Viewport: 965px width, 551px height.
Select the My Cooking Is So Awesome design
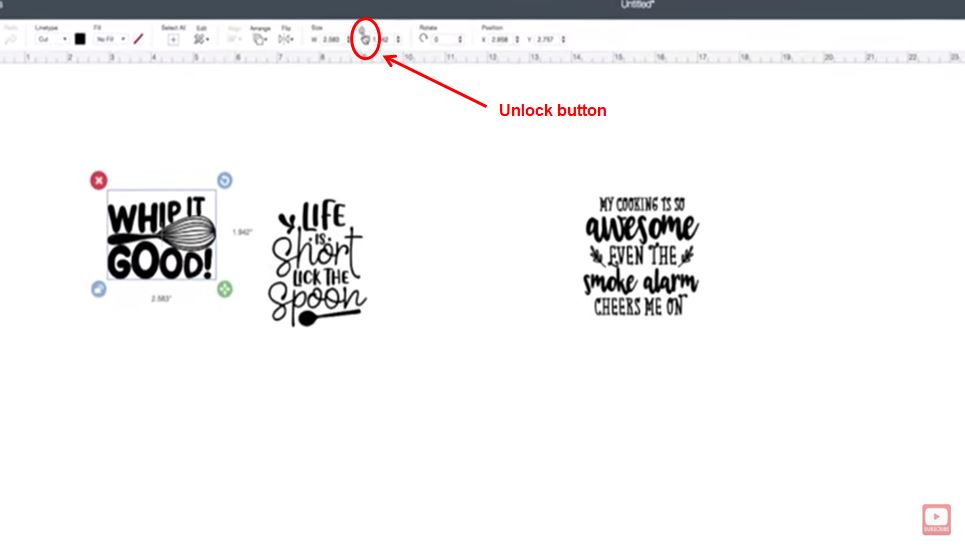coord(641,256)
